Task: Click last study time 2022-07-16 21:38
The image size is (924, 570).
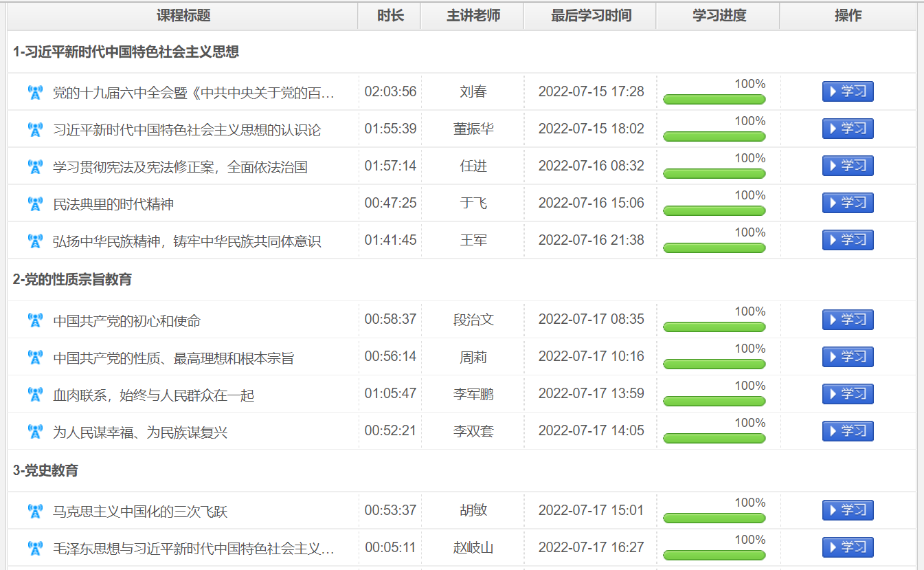Action: click(591, 240)
